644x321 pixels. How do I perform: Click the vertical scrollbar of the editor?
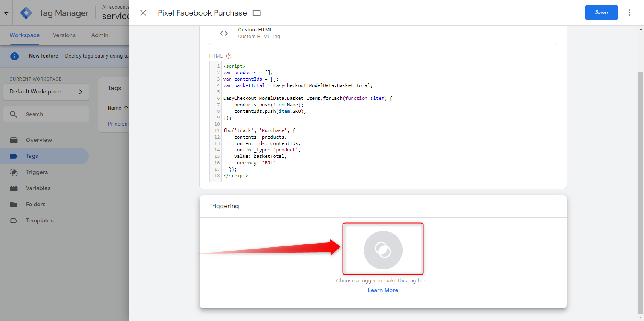[x=640, y=193]
